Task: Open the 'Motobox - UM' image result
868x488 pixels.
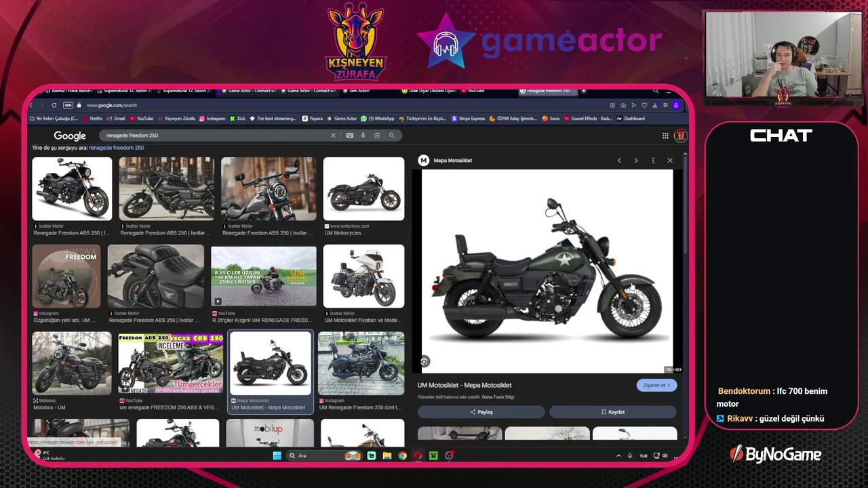Action: (x=72, y=363)
